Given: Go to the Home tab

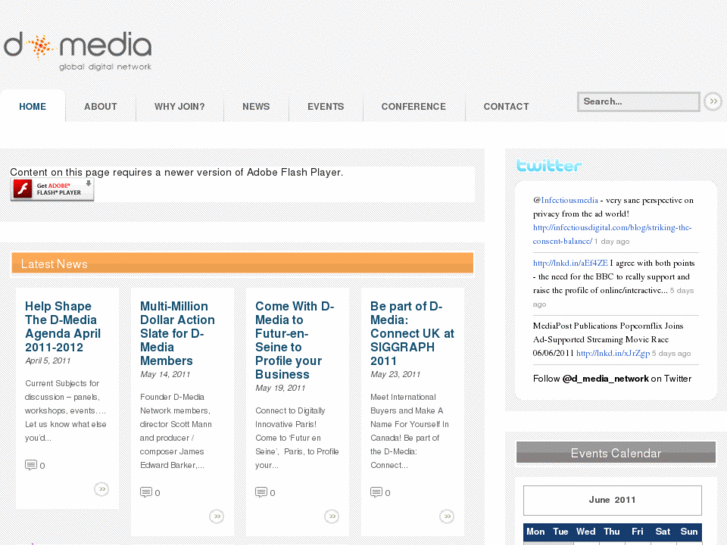Looking at the screenshot, I should (x=32, y=106).
